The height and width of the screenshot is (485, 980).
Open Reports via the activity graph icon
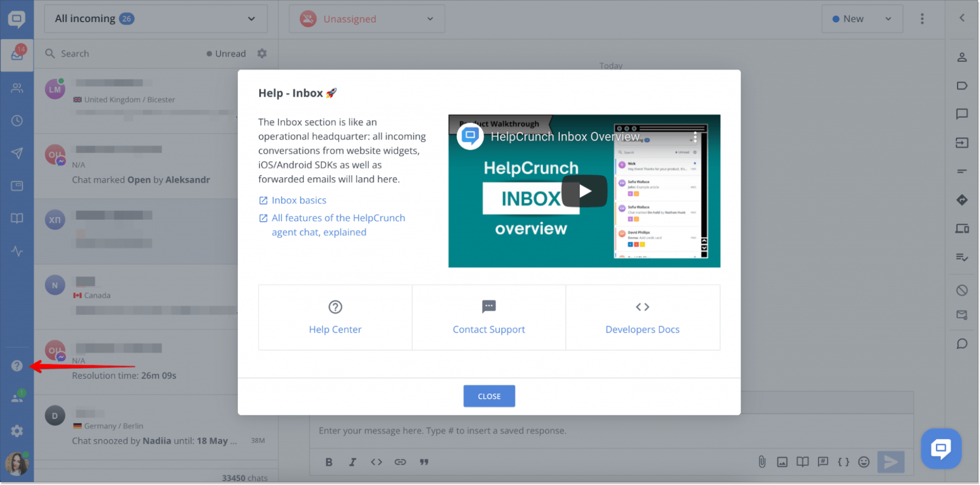(17, 251)
